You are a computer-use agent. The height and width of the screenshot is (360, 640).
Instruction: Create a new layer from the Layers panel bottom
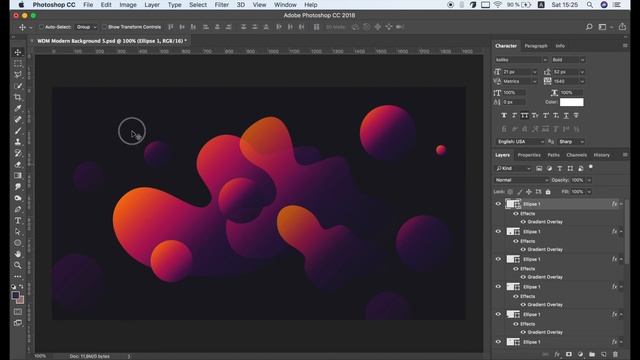pyautogui.click(x=604, y=354)
